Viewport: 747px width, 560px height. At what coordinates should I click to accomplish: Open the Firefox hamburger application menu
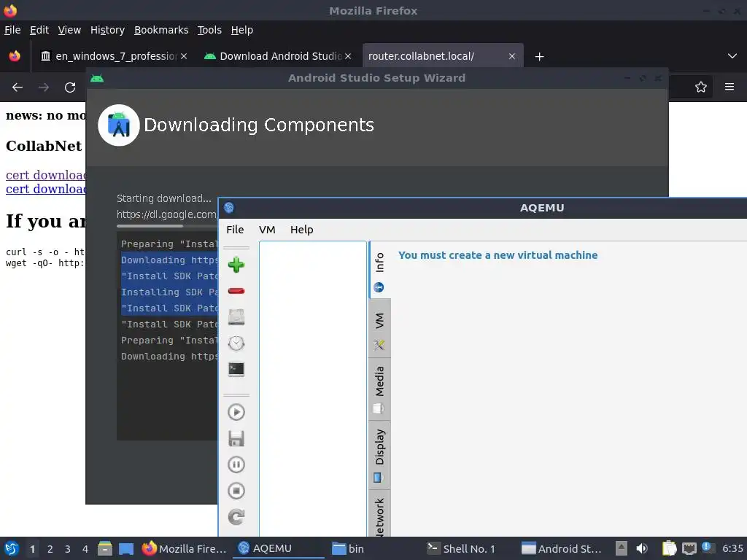(729, 87)
